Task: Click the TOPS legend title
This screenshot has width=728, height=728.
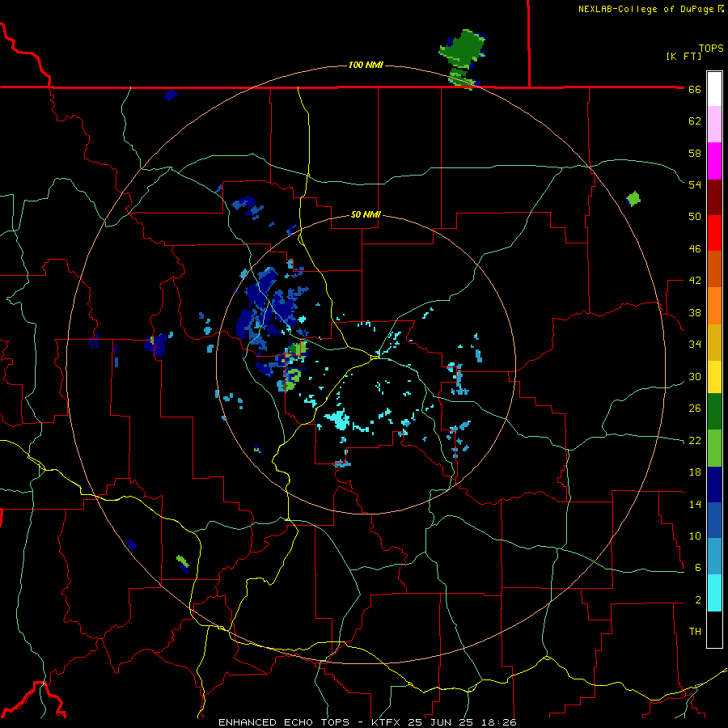Action: (x=711, y=48)
